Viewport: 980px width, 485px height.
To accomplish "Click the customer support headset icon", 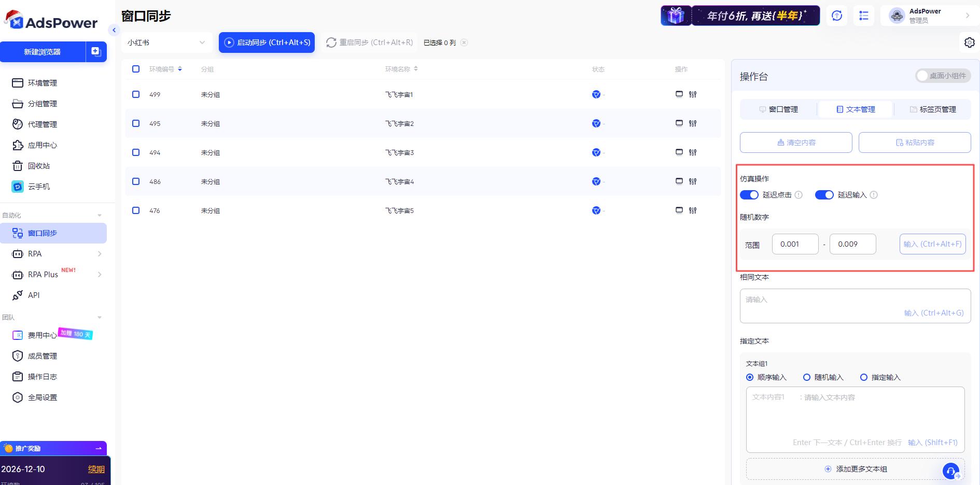I will pos(951,471).
